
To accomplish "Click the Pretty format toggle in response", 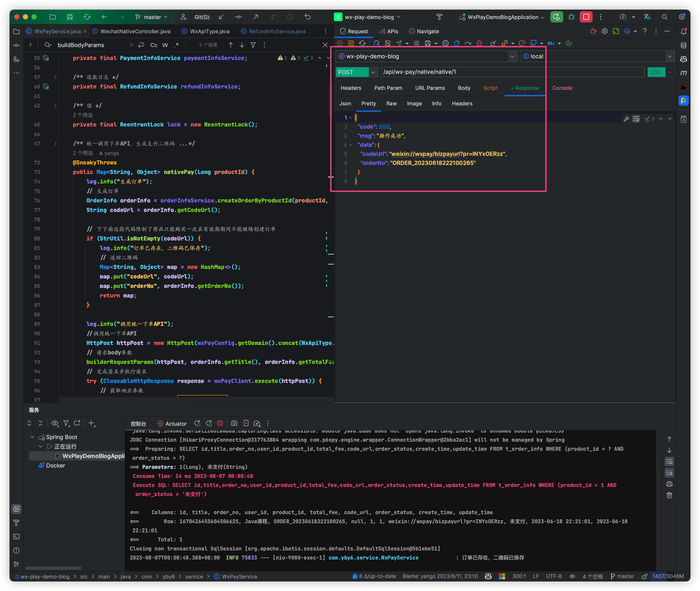I will 367,104.
